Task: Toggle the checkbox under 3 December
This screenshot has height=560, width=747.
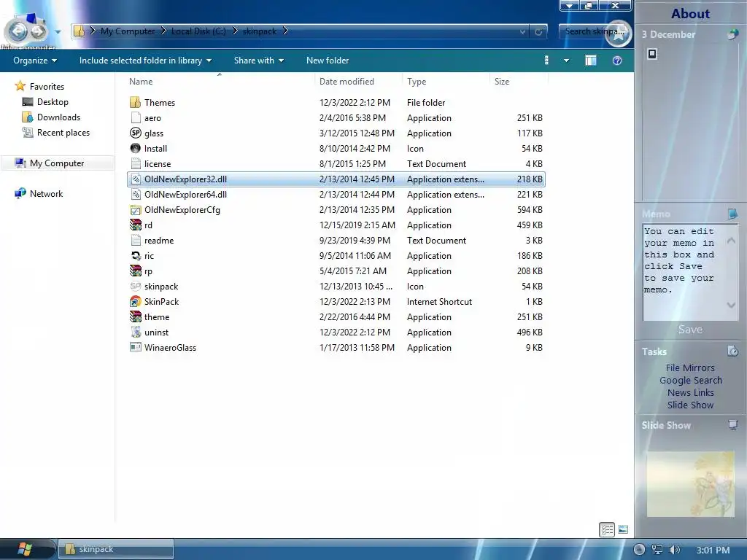Action: (x=652, y=54)
